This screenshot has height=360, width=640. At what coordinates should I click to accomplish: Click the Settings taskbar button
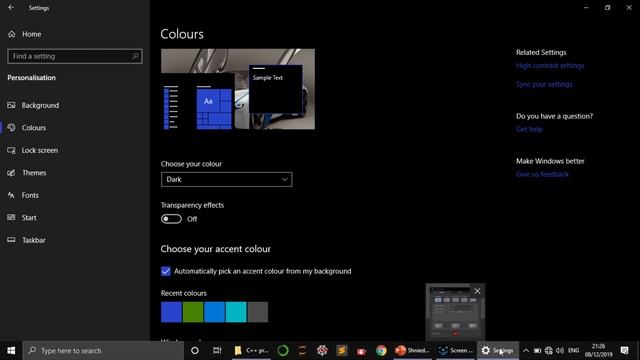click(498, 351)
